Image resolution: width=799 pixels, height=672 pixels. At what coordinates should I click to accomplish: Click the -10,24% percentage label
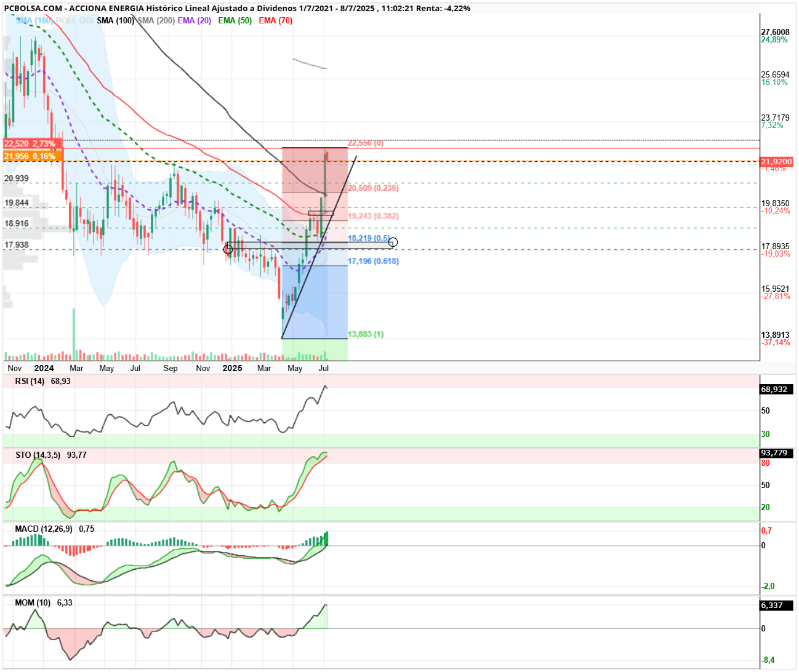[x=776, y=210]
